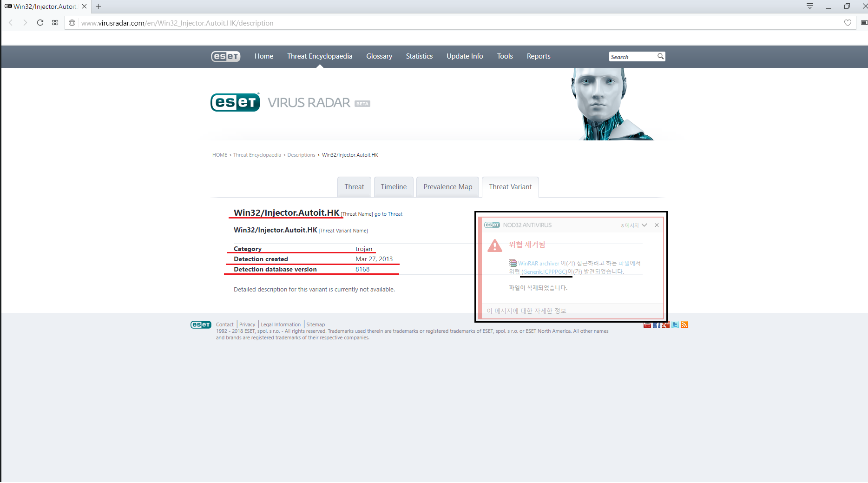Screen dimensions: 868x483
Task: Go back with the browser back arrow
Action: pos(11,23)
